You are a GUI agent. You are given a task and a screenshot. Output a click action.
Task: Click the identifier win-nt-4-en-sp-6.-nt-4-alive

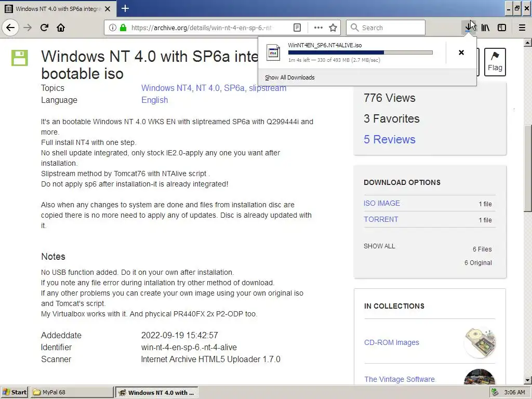point(189,348)
